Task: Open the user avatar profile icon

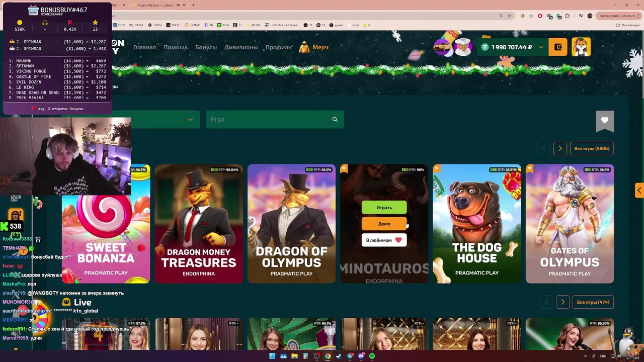Action: [581, 47]
